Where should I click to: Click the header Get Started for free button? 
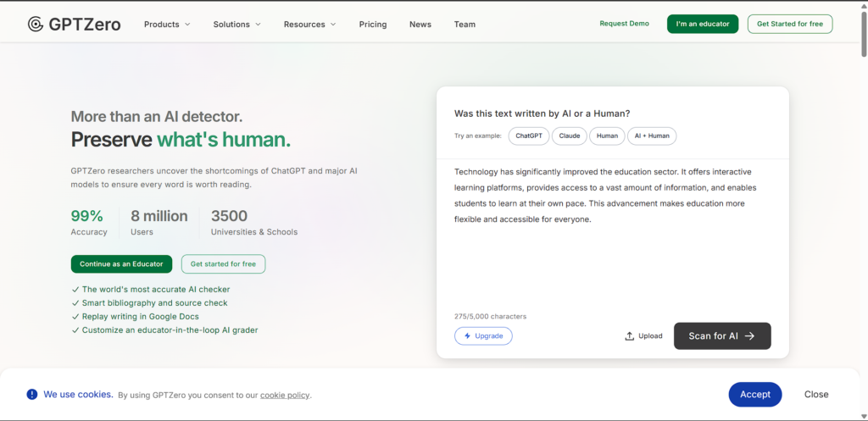click(x=790, y=24)
